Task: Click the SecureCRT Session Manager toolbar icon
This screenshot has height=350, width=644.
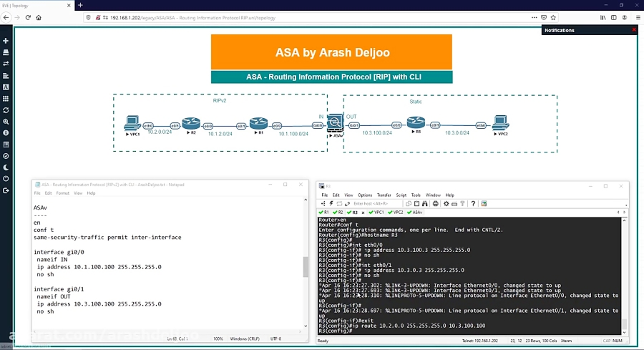Action: pyautogui.click(x=323, y=204)
